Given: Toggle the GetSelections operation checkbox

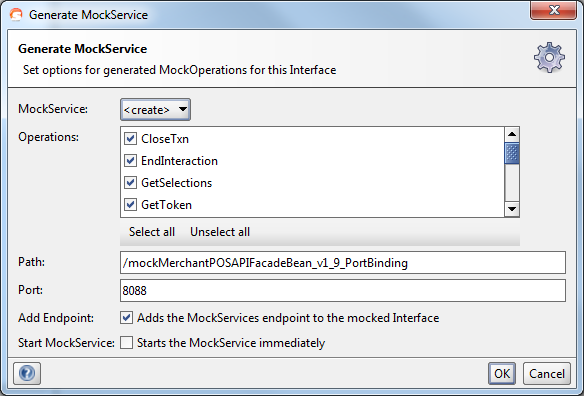Looking at the screenshot, I should pos(130,183).
